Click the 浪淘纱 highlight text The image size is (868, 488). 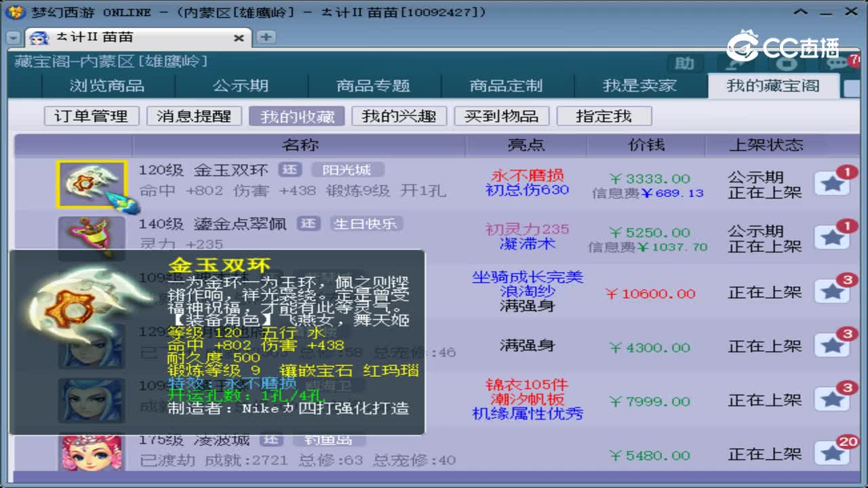(527, 291)
